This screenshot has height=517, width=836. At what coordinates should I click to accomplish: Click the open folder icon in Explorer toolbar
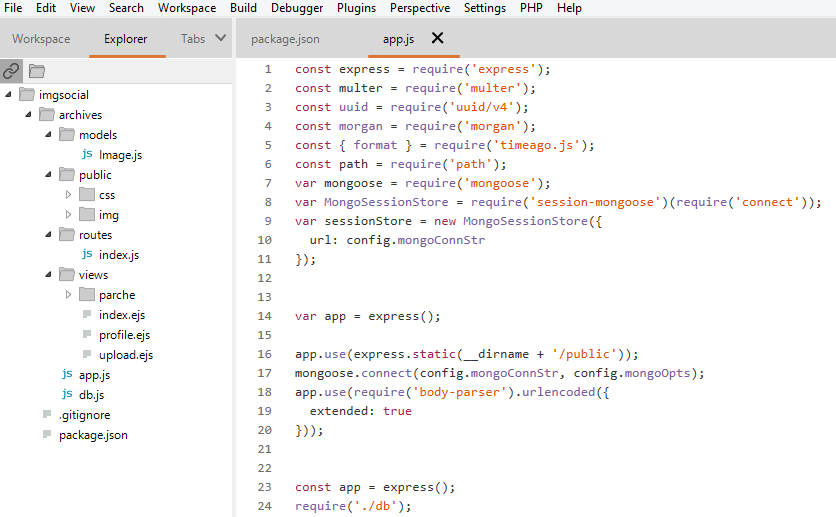click(37, 71)
